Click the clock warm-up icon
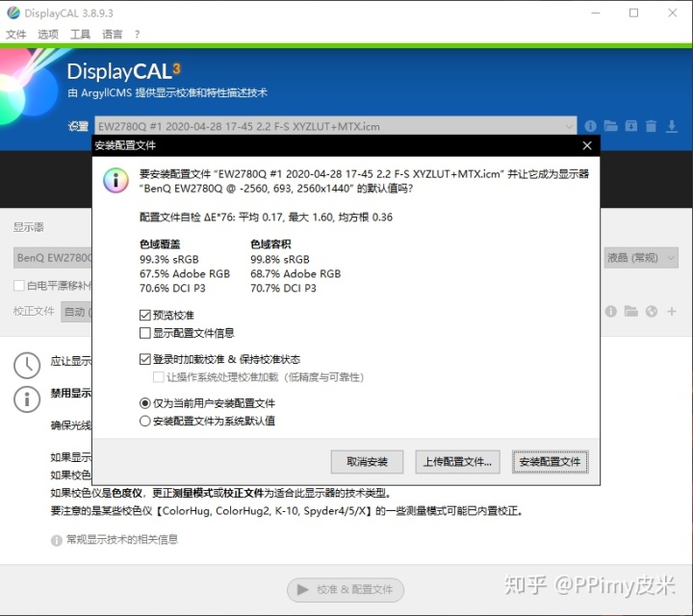The width and height of the screenshot is (693, 616). click(27, 366)
